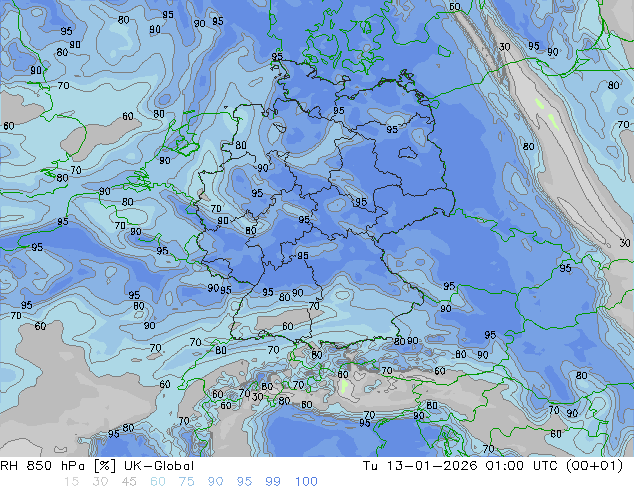Viewport: 634px width, 490px height.
Task: Select the legend value 15
Action: (71, 482)
